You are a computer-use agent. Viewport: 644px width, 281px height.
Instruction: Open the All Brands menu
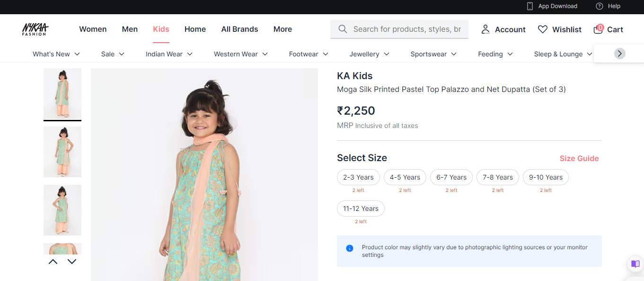pyautogui.click(x=239, y=29)
